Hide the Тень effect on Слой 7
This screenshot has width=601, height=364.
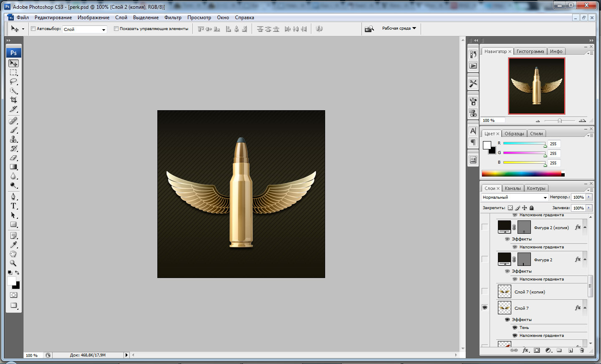515,328
